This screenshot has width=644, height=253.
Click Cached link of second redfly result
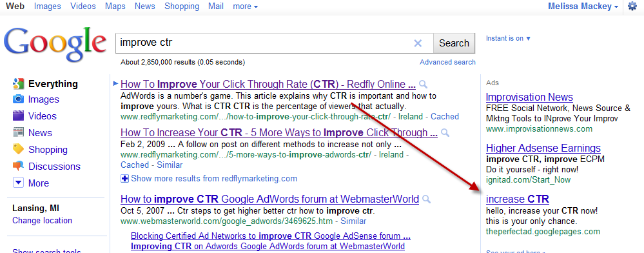pos(135,165)
